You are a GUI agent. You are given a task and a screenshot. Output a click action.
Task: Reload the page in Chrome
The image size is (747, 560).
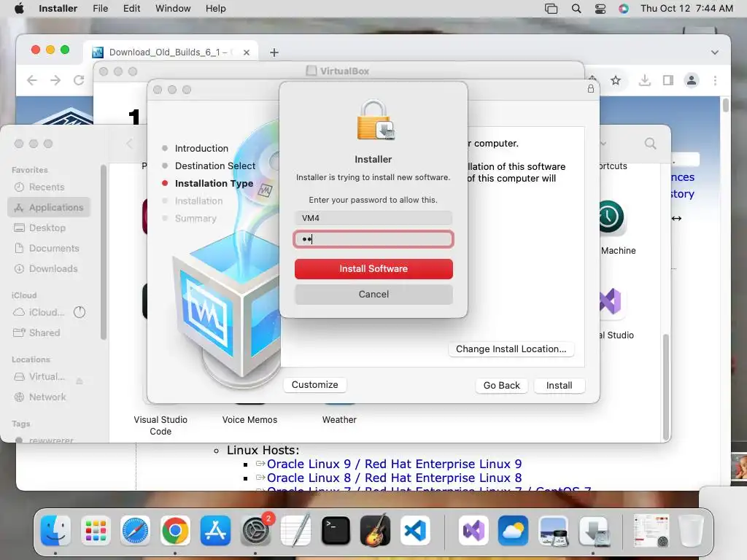(79, 80)
